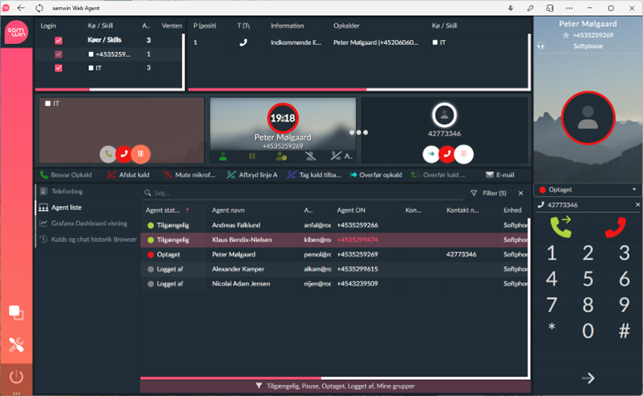Click the power icon in left sidebar
Screen dimensions: 643x396
[16, 377]
